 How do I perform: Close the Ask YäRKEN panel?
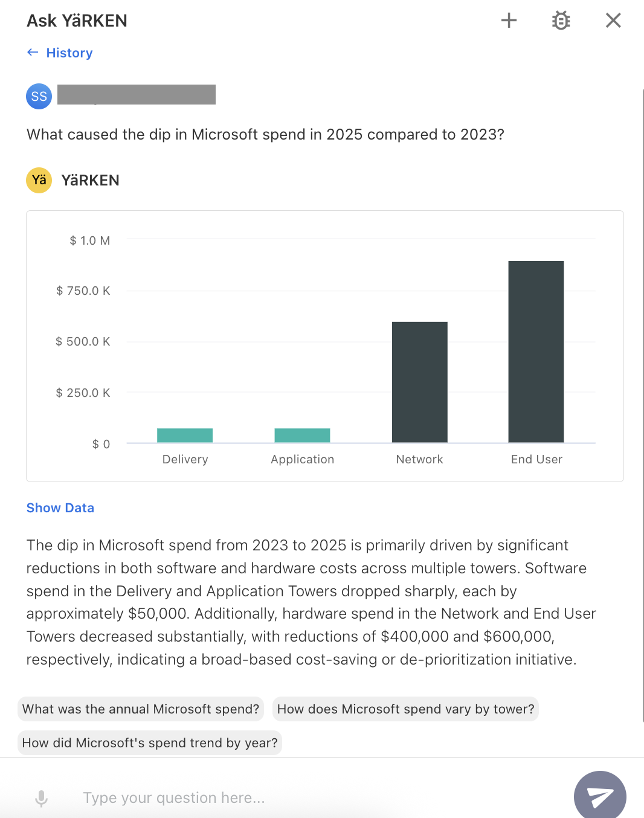click(613, 21)
